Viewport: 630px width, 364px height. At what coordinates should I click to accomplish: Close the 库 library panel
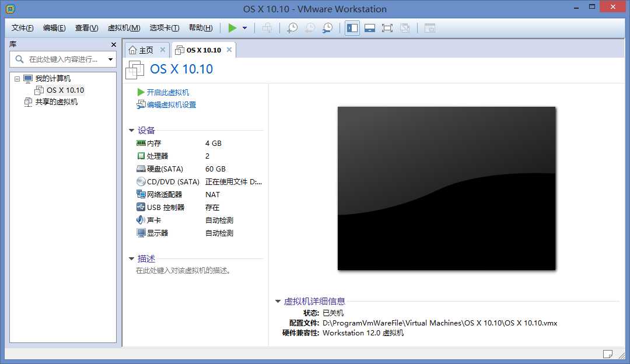(x=114, y=44)
